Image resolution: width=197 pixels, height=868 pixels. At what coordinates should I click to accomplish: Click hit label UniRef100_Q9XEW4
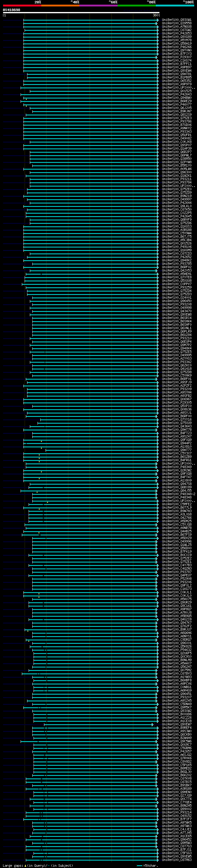(x=177, y=71)
